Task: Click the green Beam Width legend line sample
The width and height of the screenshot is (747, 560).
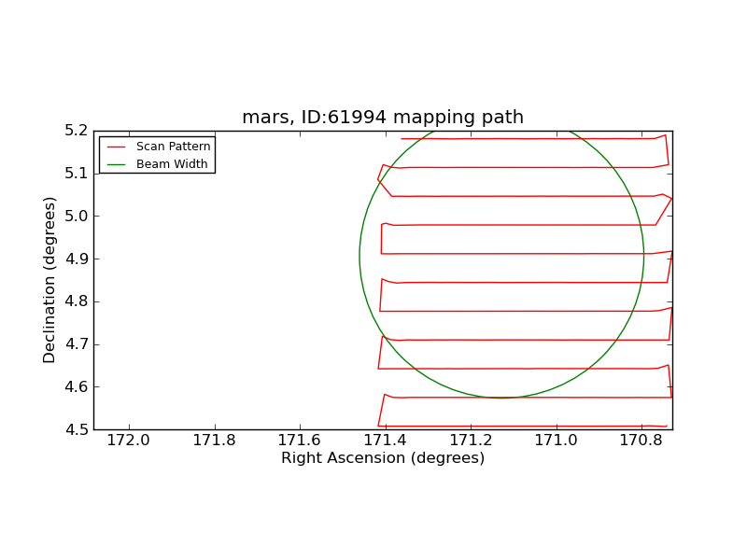Action: [x=116, y=165]
